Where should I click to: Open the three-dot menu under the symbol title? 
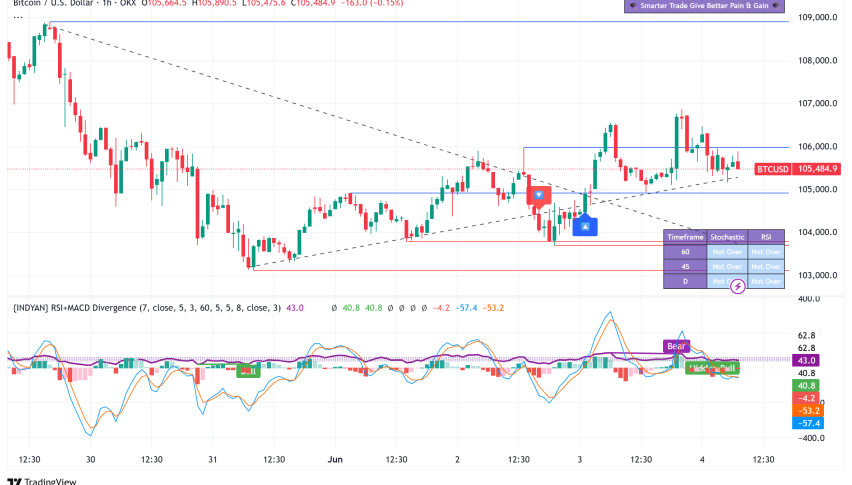click(x=18, y=17)
